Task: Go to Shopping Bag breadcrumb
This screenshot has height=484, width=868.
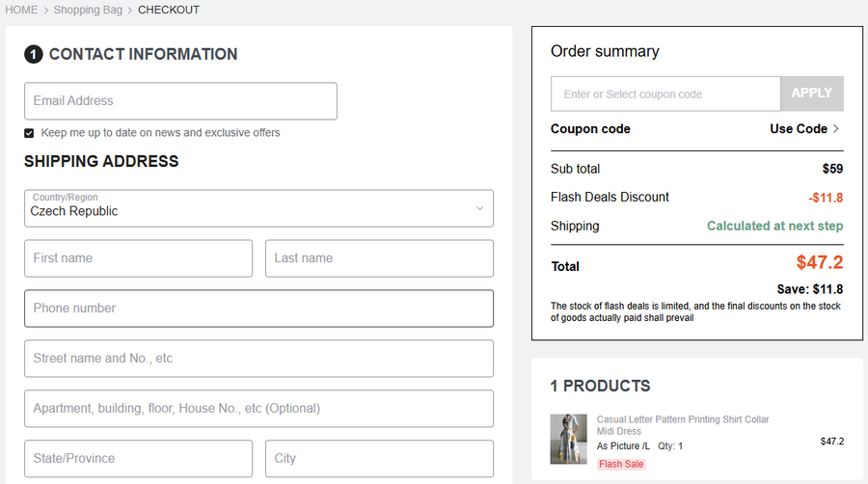Action: (88, 10)
